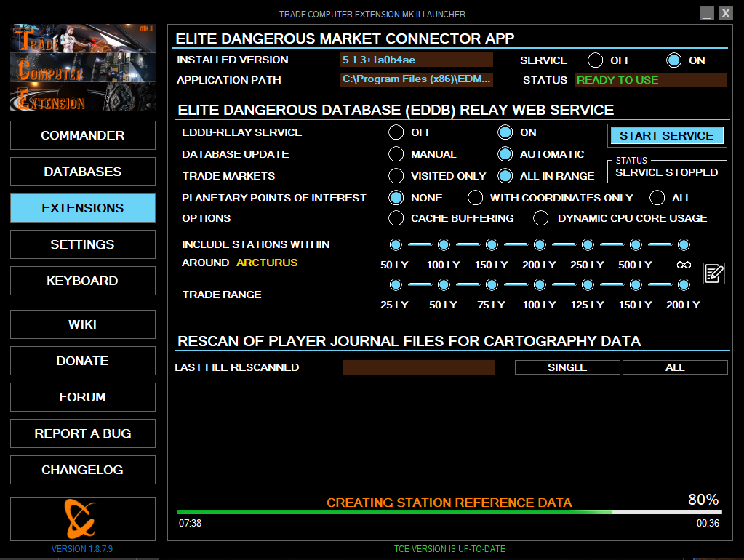Set station radius to 50 LY
Image resolution: width=744 pixels, height=560 pixels.
(x=396, y=244)
